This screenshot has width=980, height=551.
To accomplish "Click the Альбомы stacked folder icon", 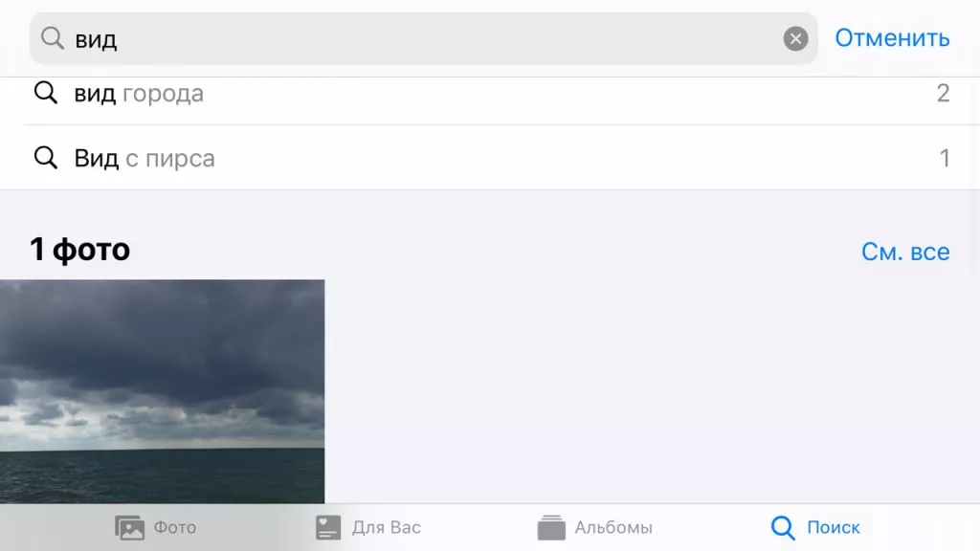I will [x=551, y=528].
